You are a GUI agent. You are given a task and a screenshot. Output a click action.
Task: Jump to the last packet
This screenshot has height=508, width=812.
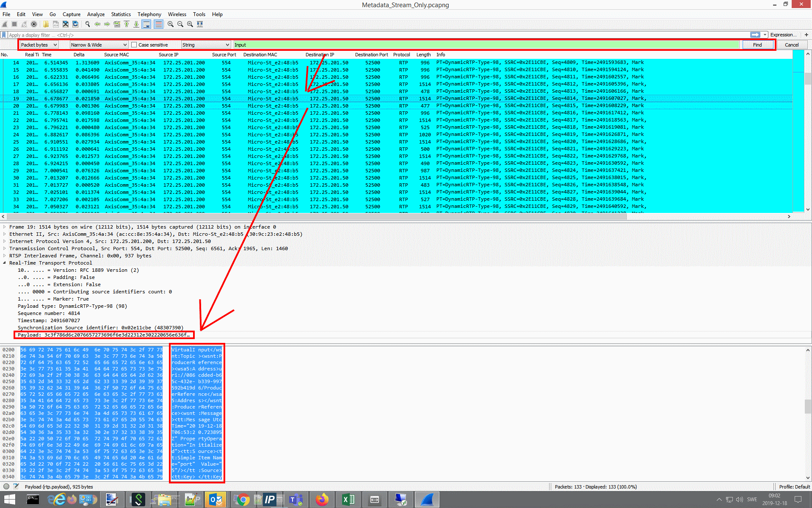tap(136, 24)
